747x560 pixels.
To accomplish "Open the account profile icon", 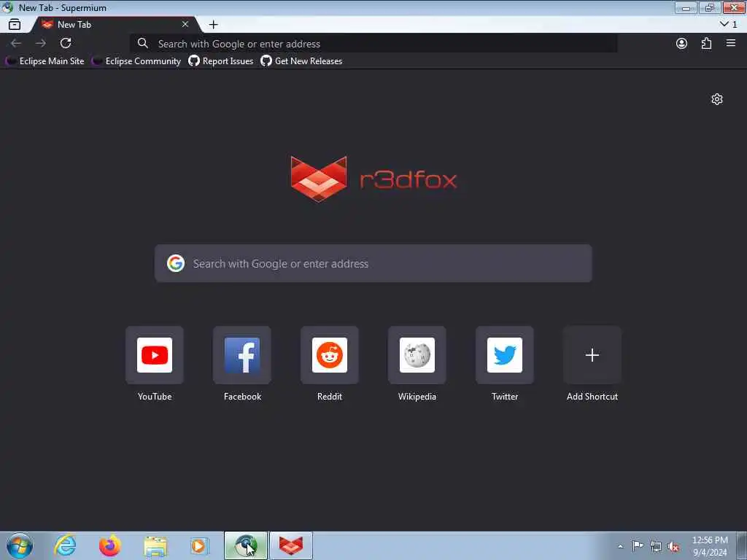I will point(682,43).
